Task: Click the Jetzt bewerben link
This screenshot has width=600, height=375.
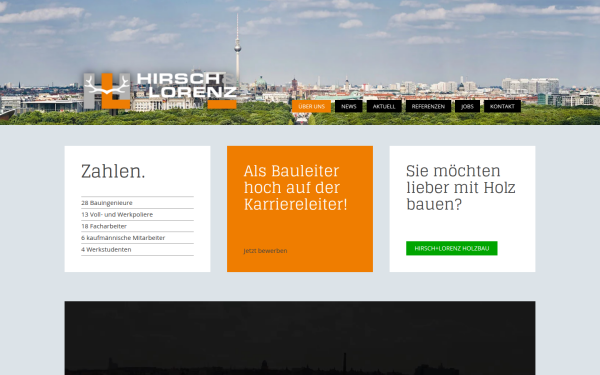Action: coord(265,251)
